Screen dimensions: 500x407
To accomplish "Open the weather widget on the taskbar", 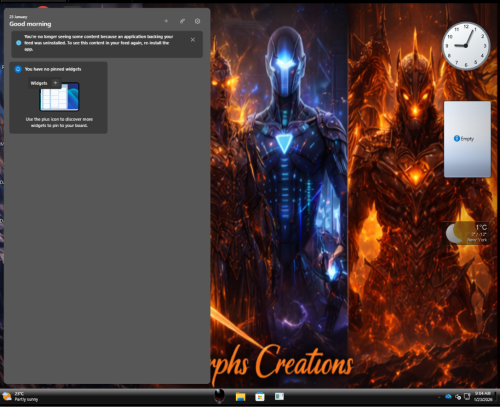I will [20, 397].
